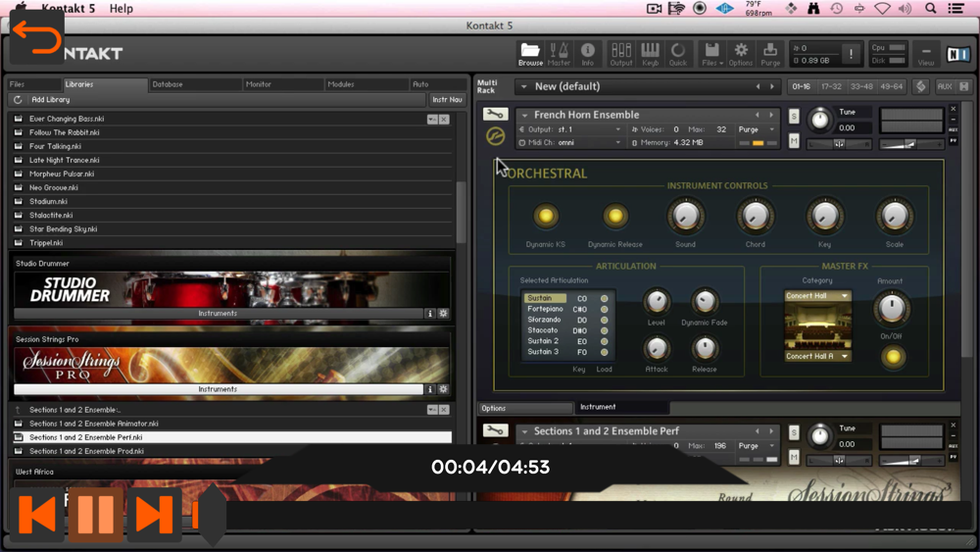The width and height of the screenshot is (980, 552).
Task: Open Concert Hall category dropdown
Action: (817, 296)
